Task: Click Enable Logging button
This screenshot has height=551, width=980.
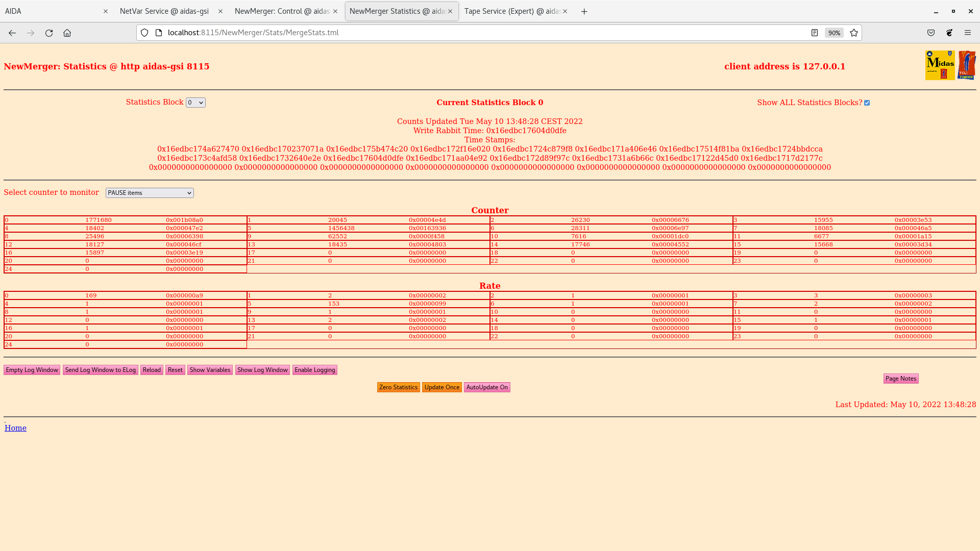Action: click(x=314, y=370)
